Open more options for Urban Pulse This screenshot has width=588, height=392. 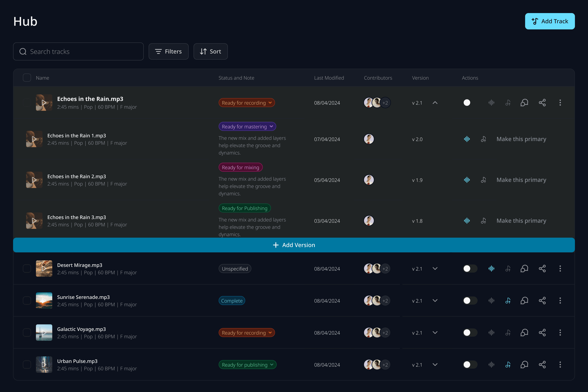pyautogui.click(x=560, y=364)
